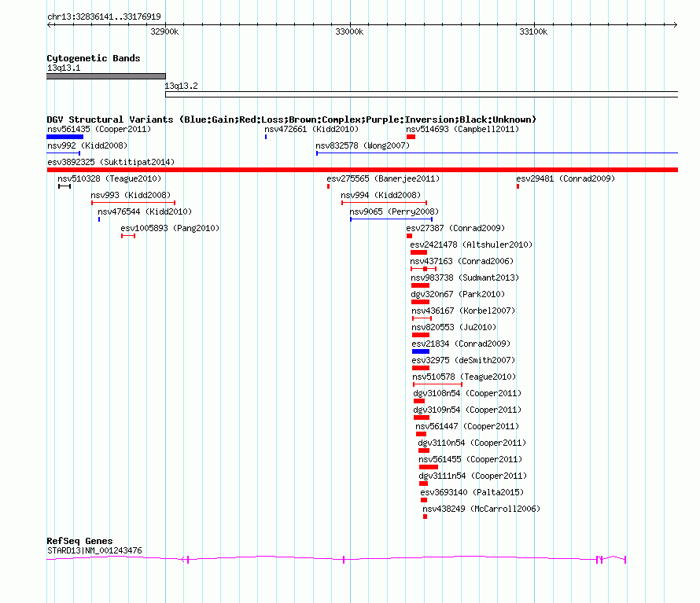
Task: Select the blue nsv561435 gain bar
Action: 64,137
